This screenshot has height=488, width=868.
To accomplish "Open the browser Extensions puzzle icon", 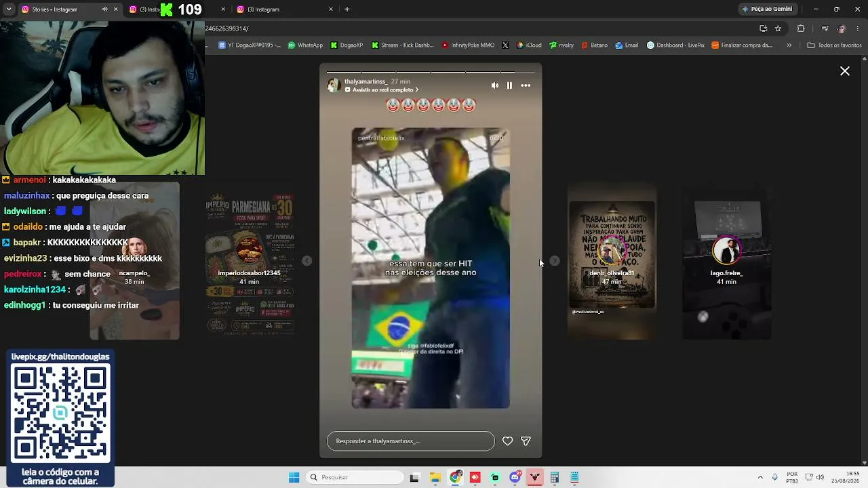I will coord(801,28).
